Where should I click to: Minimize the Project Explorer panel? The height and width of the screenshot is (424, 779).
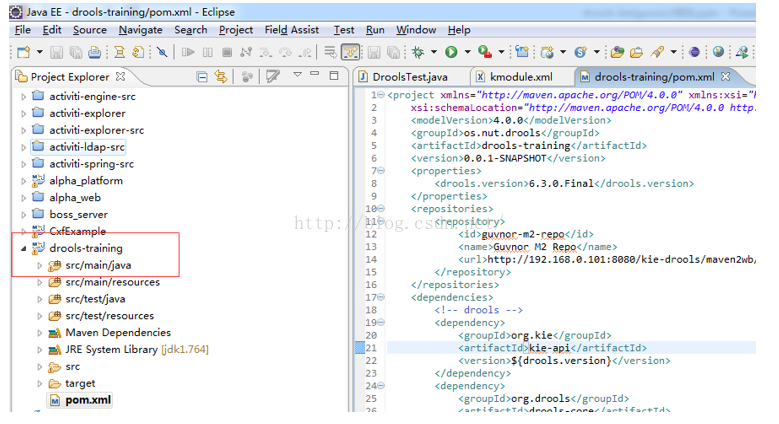coord(314,74)
